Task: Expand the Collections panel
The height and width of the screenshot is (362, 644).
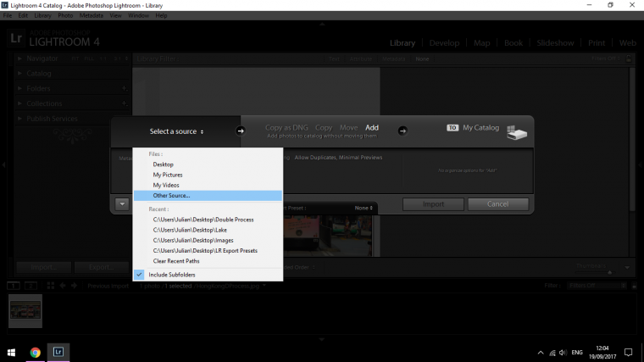Action: coord(19,103)
